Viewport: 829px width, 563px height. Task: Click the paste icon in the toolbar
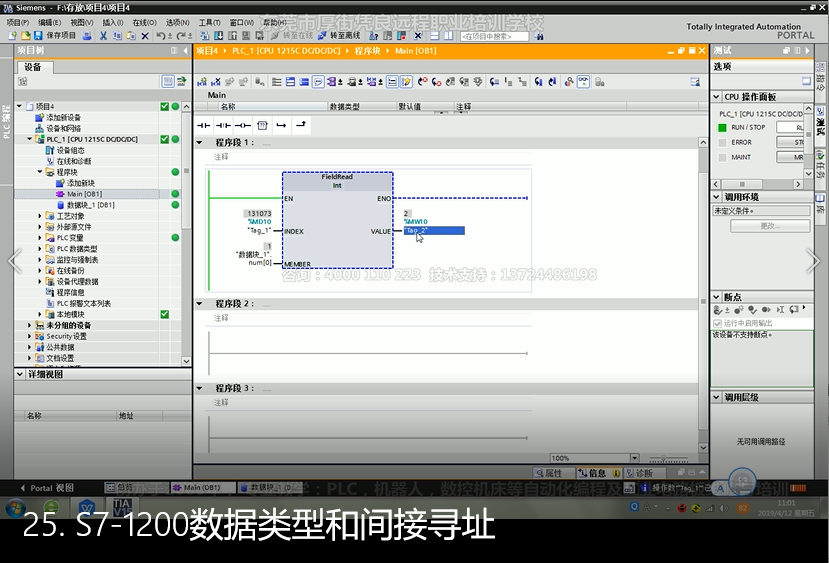(131, 36)
